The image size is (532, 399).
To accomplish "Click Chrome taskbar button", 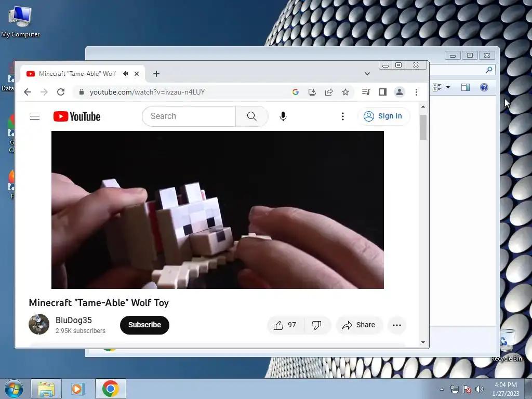I will [x=111, y=389].
